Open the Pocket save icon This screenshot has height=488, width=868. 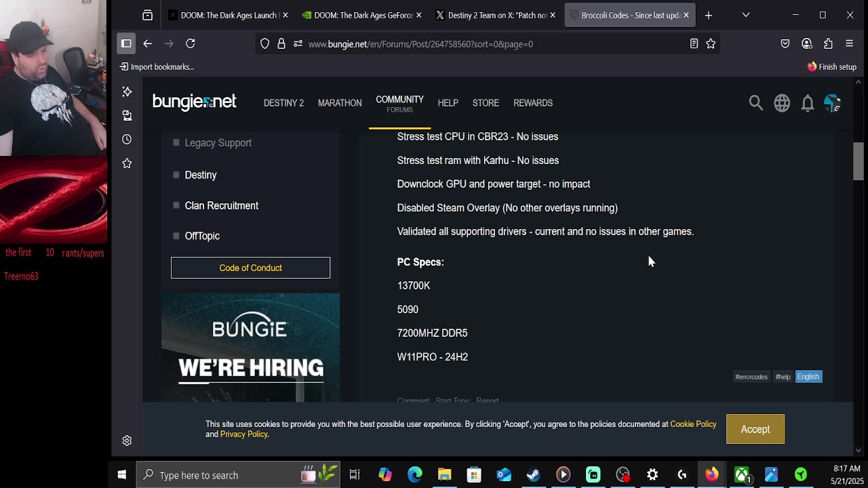[x=785, y=43]
